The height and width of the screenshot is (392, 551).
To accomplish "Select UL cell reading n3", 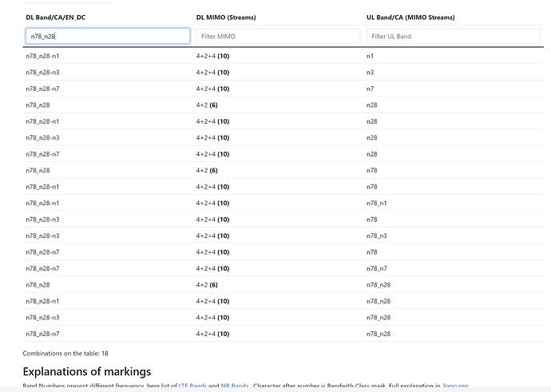I will point(370,73).
